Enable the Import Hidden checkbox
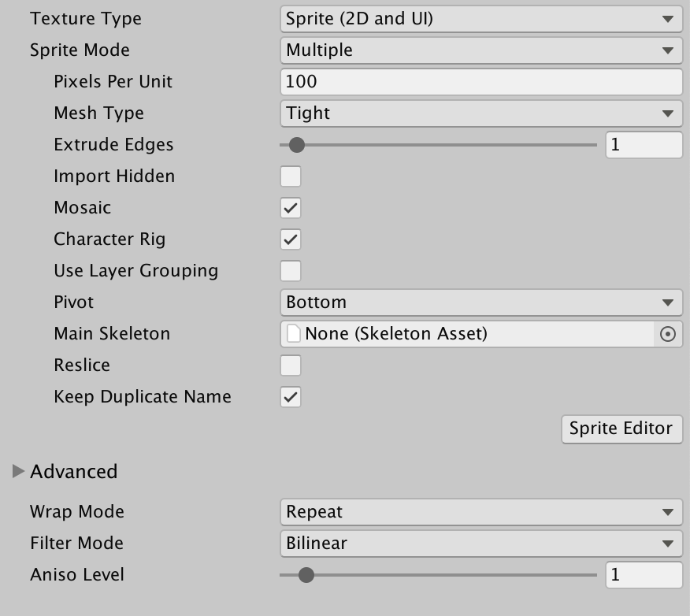The image size is (690, 616). [291, 176]
